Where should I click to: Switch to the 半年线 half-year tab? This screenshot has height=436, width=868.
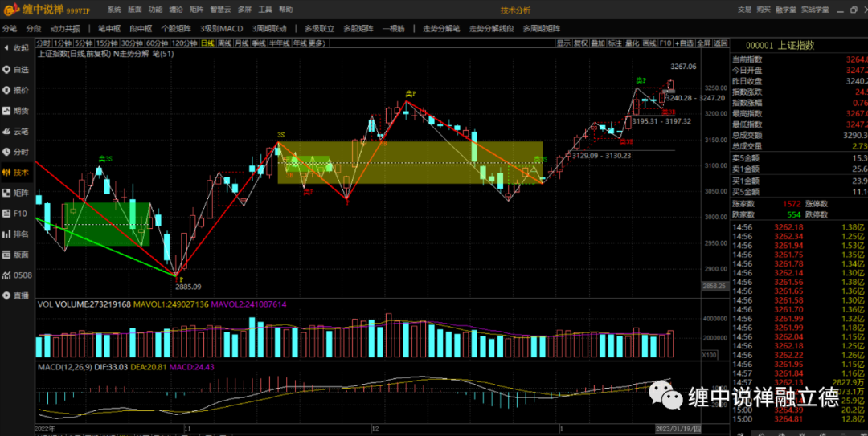coord(280,43)
